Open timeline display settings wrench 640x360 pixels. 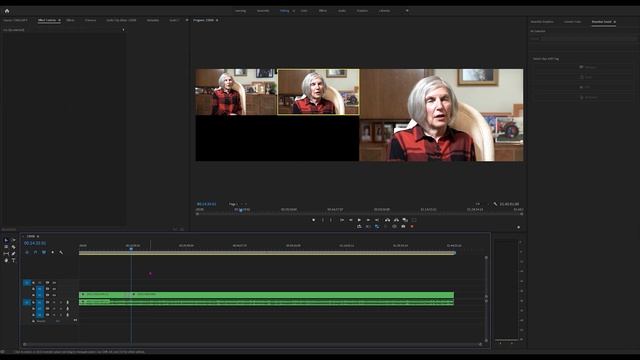61,253
